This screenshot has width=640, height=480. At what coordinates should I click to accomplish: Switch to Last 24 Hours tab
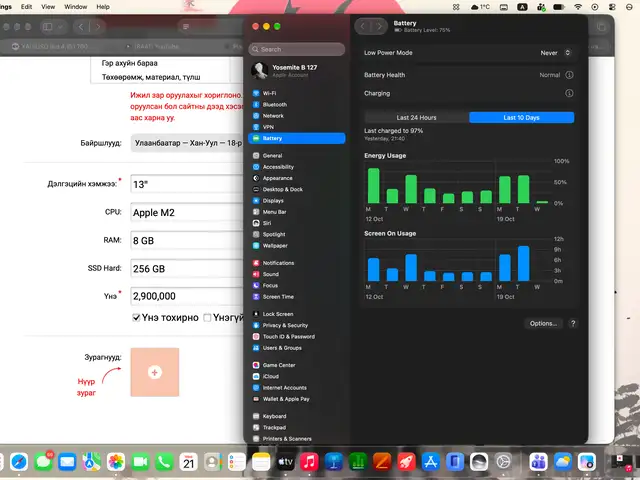pyautogui.click(x=417, y=118)
